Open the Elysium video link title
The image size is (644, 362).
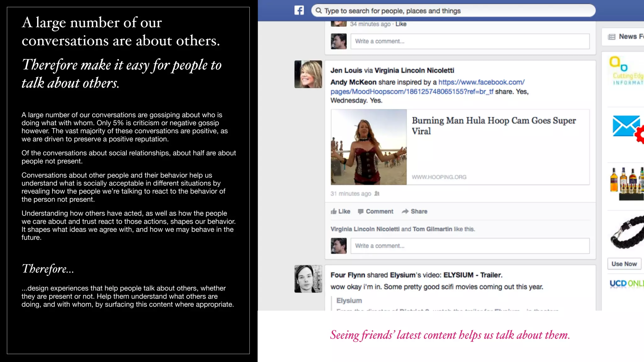pyautogui.click(x=349, y=300)
